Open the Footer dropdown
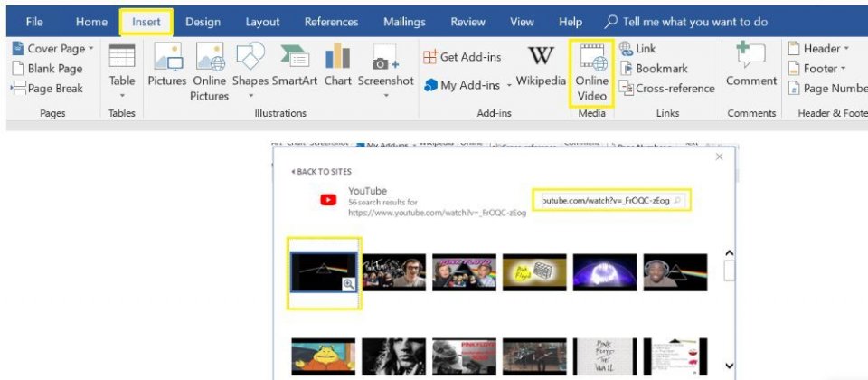The width and height of the screenshot is (868, 380). point(817,69)
